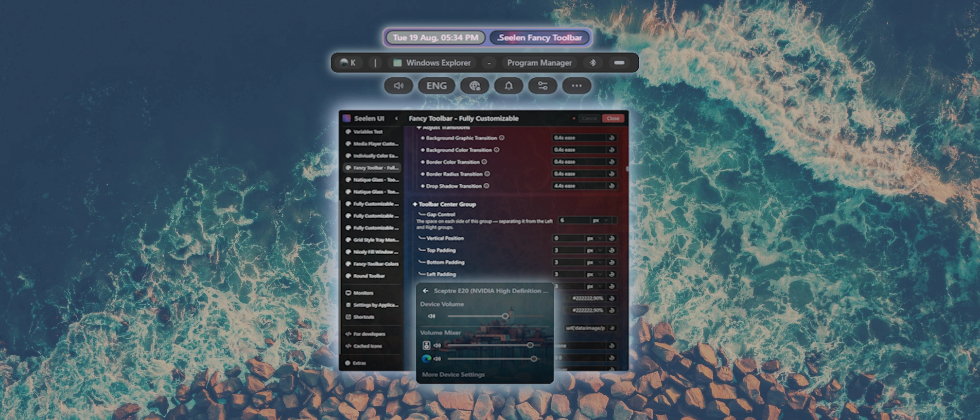
Task: Click the Background Graphic Transition input field
Action: tap(579, 138)
